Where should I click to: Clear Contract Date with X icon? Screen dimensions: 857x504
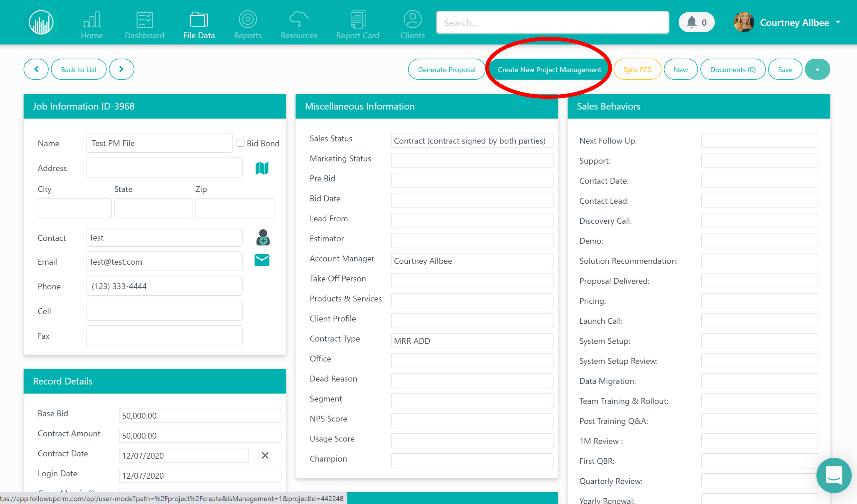[x=265, y=455]
